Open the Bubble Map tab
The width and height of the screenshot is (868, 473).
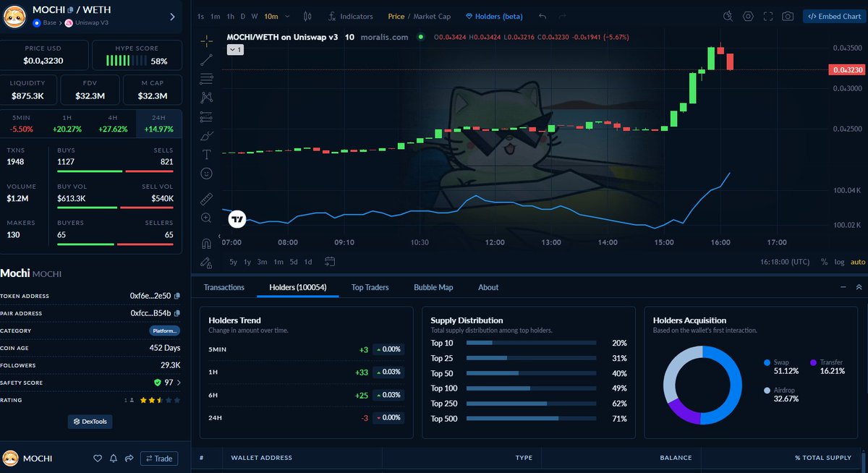click(433, 287)
